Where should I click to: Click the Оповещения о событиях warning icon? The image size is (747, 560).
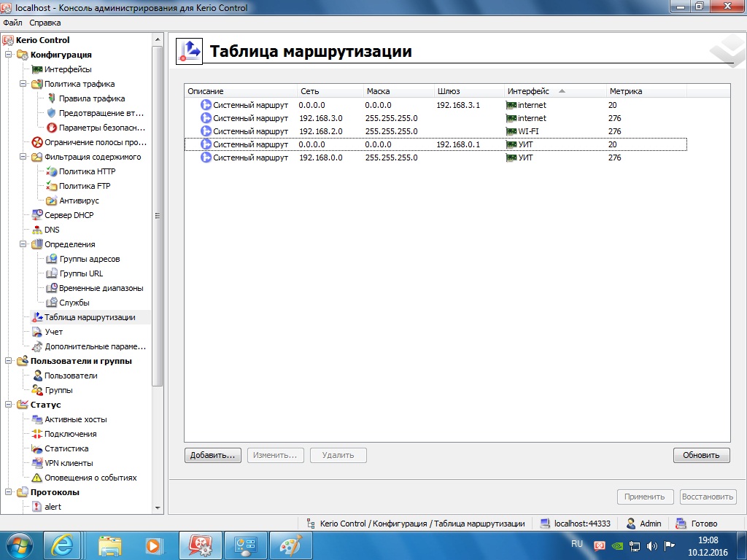[x=37, y=478]
